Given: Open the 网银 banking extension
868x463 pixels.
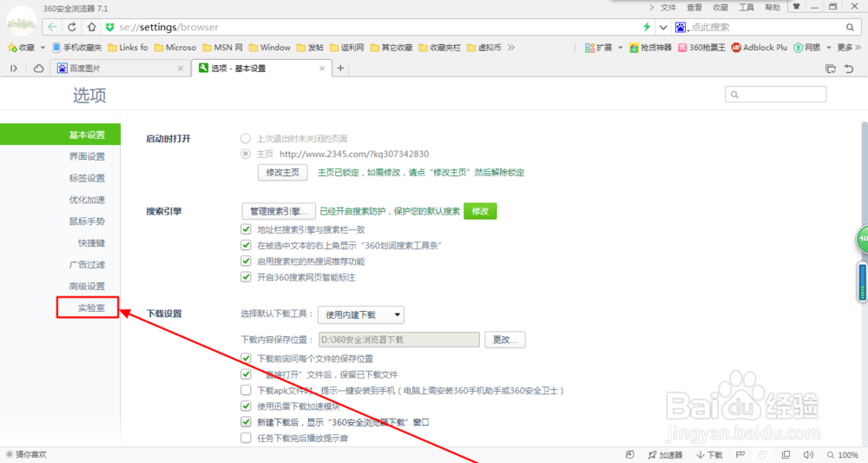Looking at the screenshot, I should coord(807,48).
